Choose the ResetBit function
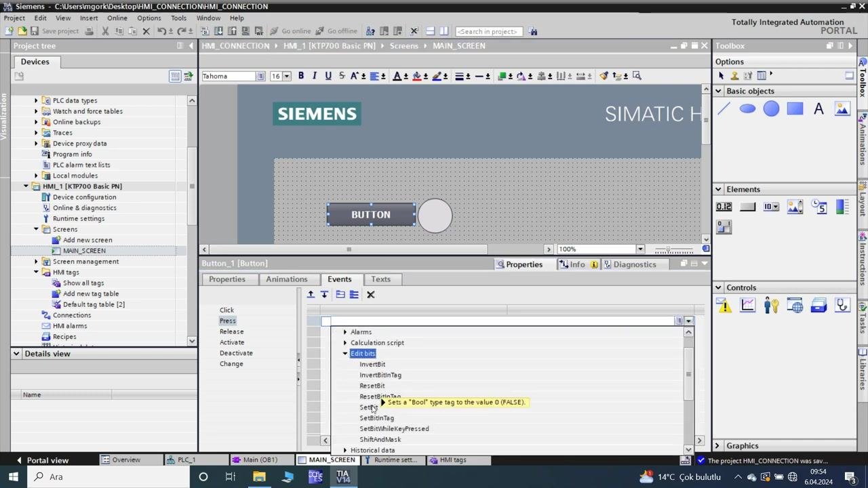Screen dimensions: 868x488 click(x=372, y=386)
